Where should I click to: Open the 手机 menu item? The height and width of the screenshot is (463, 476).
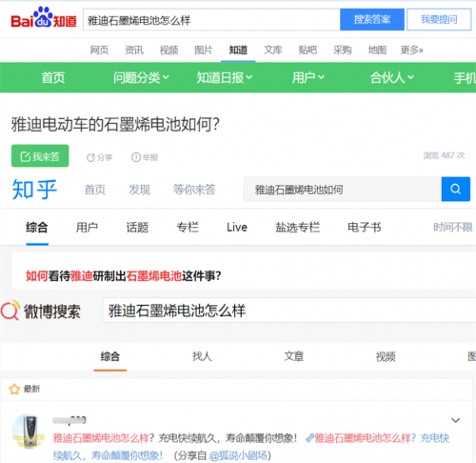pyautogui.click(x=465, y=77)
